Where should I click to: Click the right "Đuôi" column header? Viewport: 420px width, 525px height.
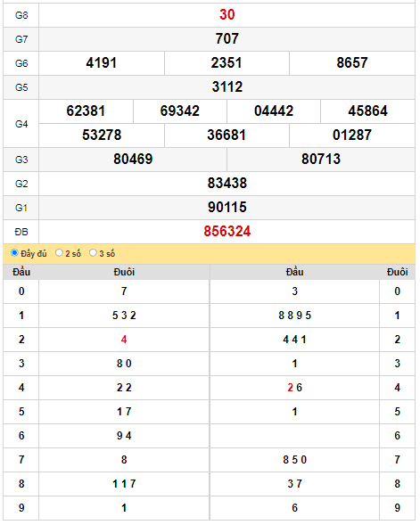coord(397,272)
